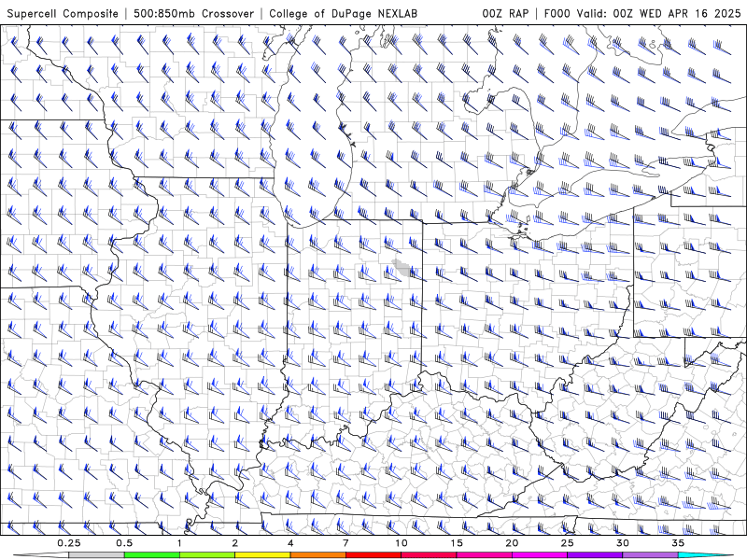
Task: Click the colorbar label 1
Action: pyautogui.click(x=179, y=543)
